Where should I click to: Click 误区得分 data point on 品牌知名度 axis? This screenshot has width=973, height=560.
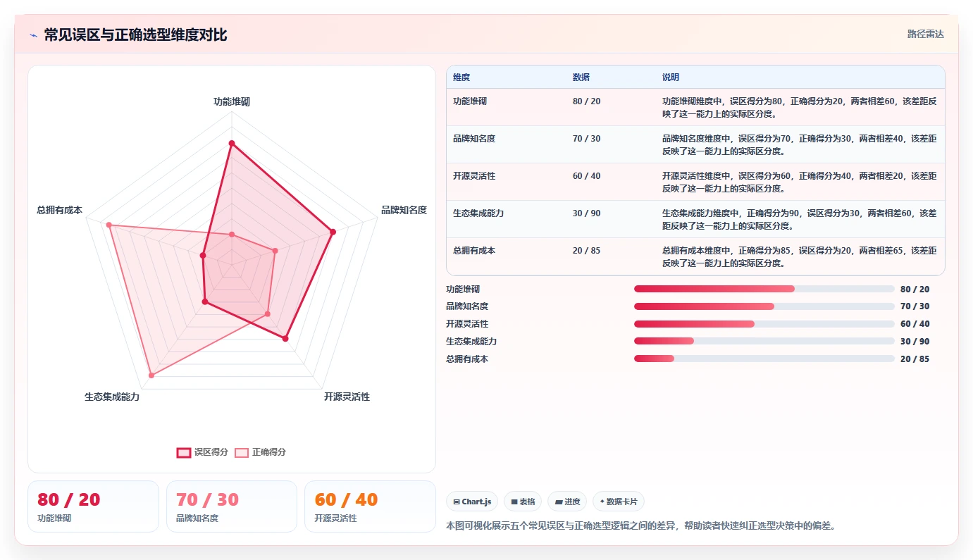pos(333,231)
